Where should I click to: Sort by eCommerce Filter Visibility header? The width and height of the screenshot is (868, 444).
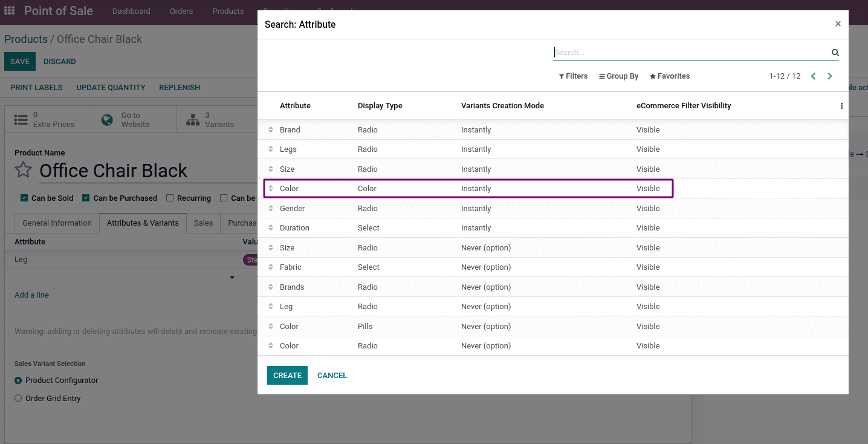[x=684, y=106]
